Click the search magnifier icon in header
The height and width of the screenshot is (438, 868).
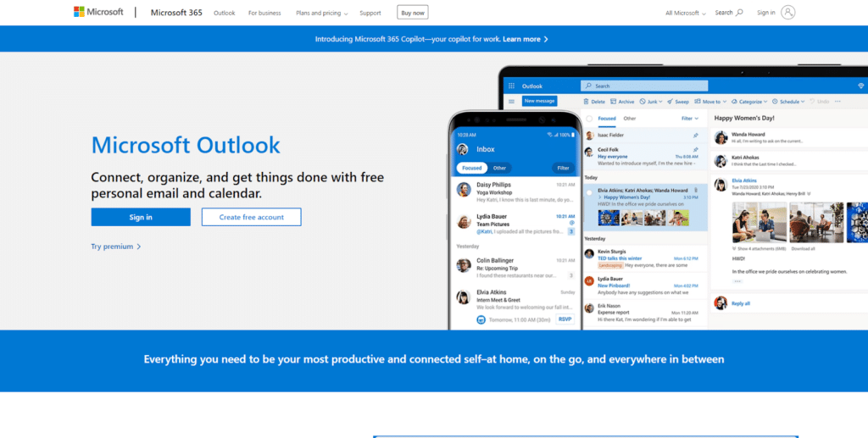(x=739, y=13)
